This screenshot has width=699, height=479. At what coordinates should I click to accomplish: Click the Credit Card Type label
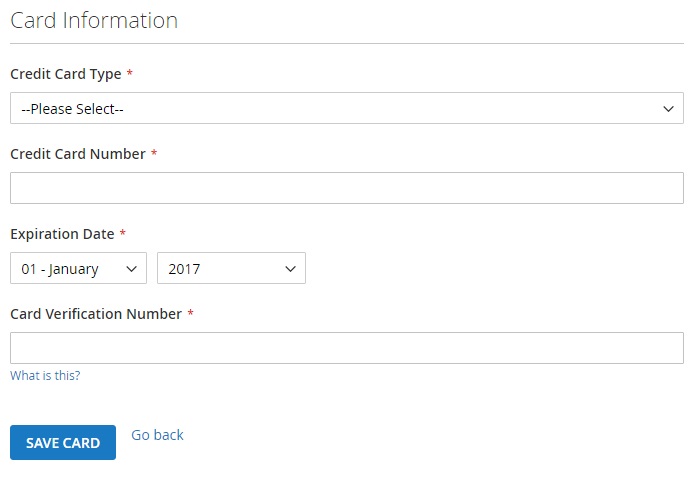65,74
